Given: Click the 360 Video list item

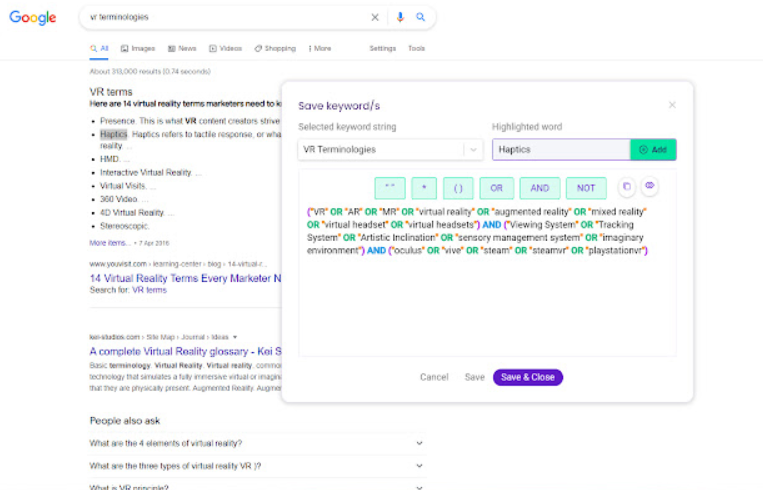Looking at the screenshot, I should [x=124, y=200].
